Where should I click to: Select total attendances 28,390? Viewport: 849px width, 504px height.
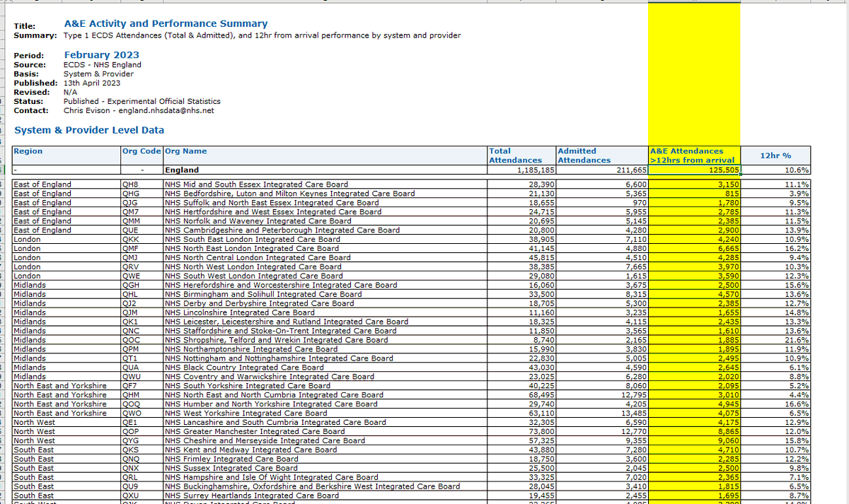point(521,184)
